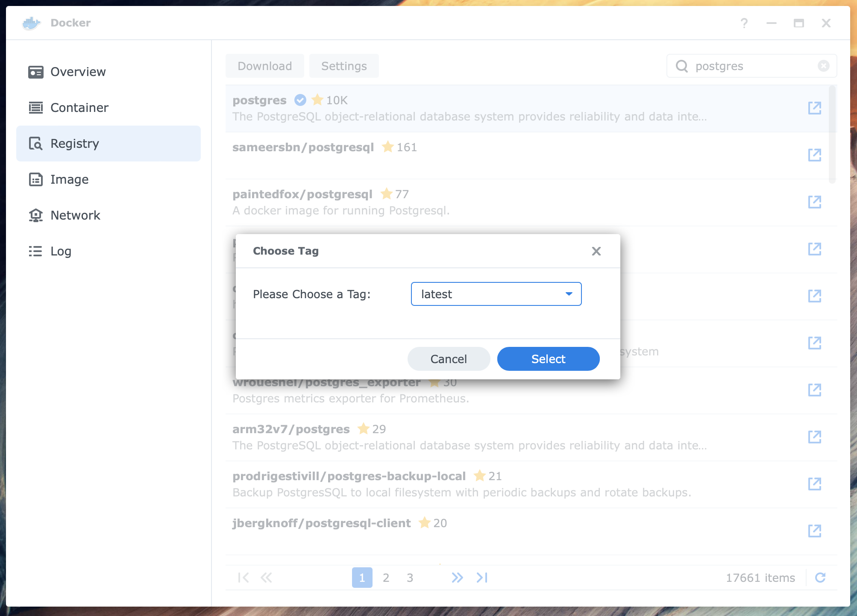Click into the postgres search field
857x616 pixels.
coord(752,66)
